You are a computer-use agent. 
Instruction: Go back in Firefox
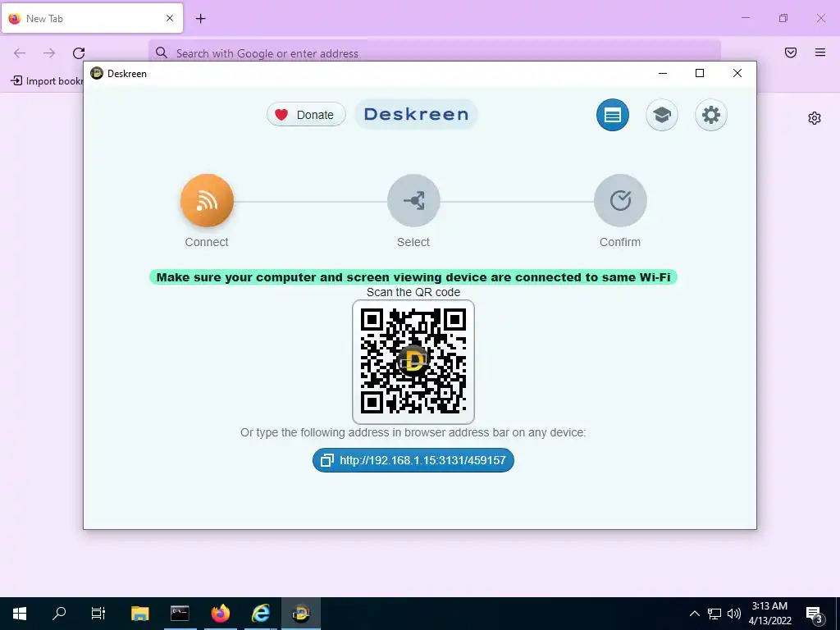coord(20,53)
